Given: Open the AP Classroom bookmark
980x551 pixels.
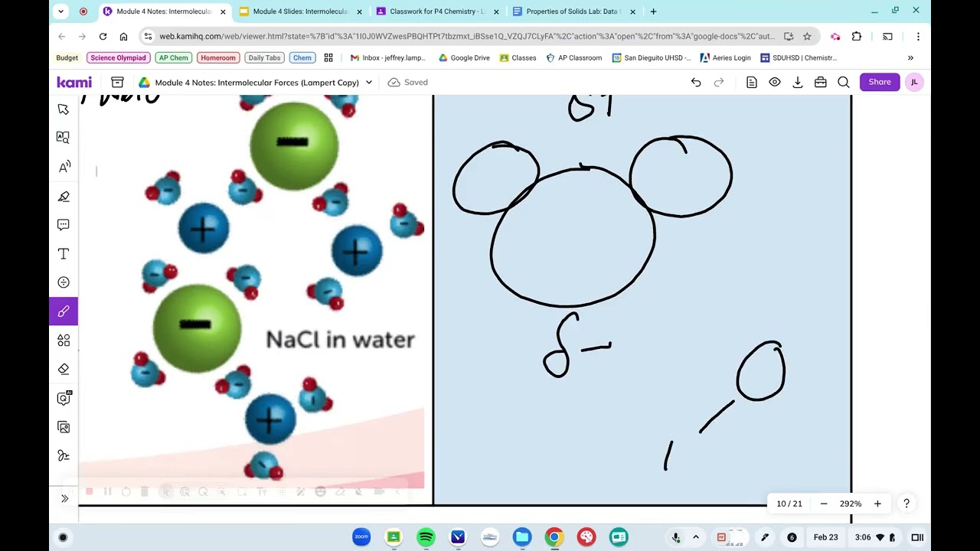Looking at the screenshot, I should [x=573, y=57].
